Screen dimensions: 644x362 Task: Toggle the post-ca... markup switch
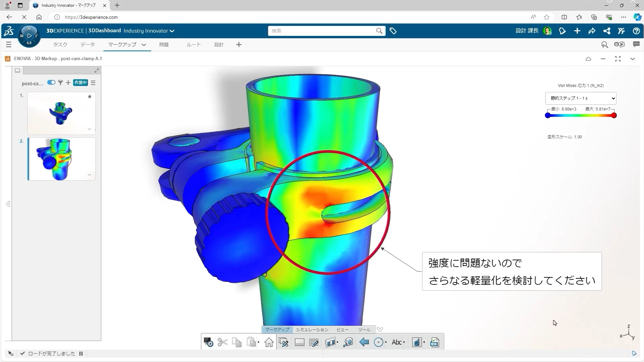[x=51, y=83]
